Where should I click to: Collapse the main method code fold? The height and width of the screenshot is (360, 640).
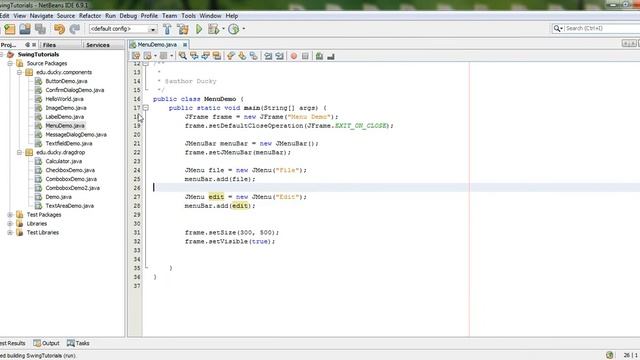[145, 108]
